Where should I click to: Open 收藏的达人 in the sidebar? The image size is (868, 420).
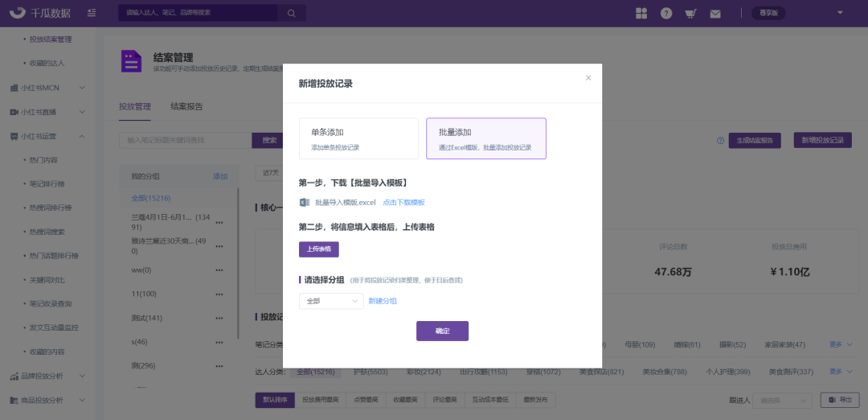(47, 64)
